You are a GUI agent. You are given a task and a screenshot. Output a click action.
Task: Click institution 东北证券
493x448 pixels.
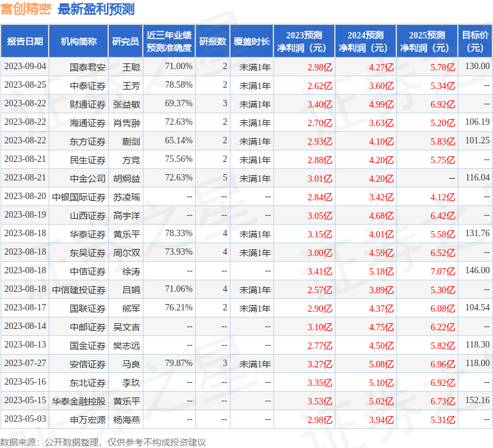coord(88,382)
